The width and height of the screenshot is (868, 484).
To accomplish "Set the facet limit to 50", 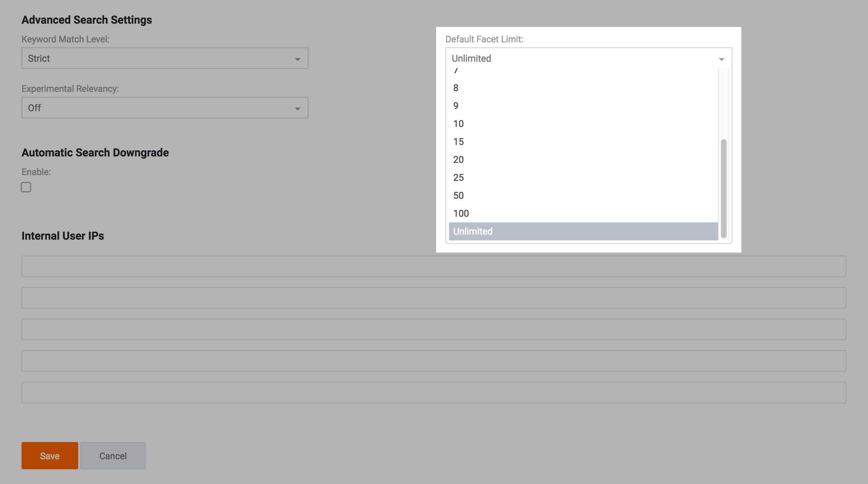I will 583,196.
